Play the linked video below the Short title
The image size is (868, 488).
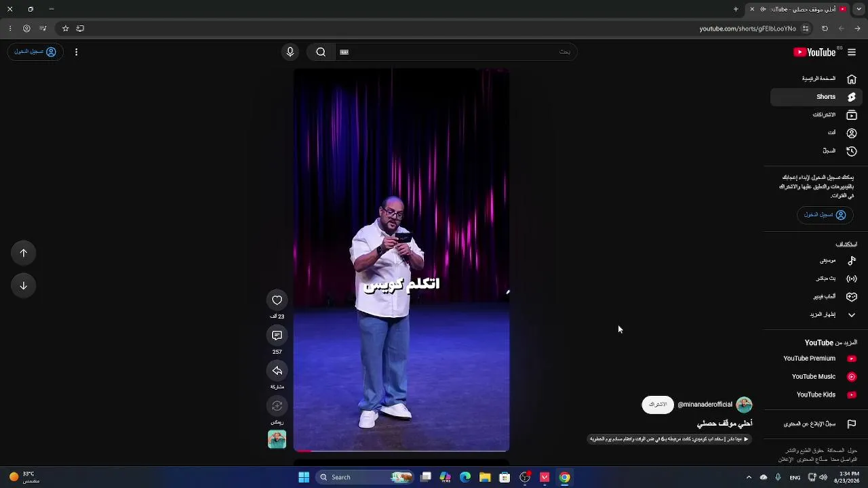pyautogui.click(x=669, y=439)
